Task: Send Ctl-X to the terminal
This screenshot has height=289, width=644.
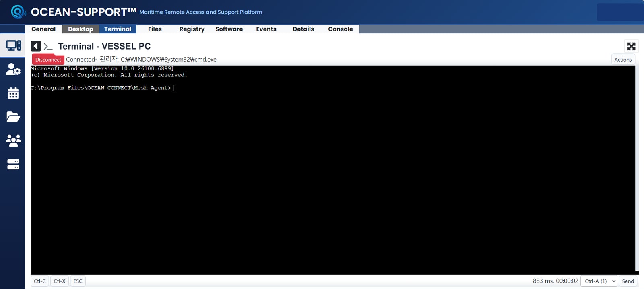Action: pos(60,281)
